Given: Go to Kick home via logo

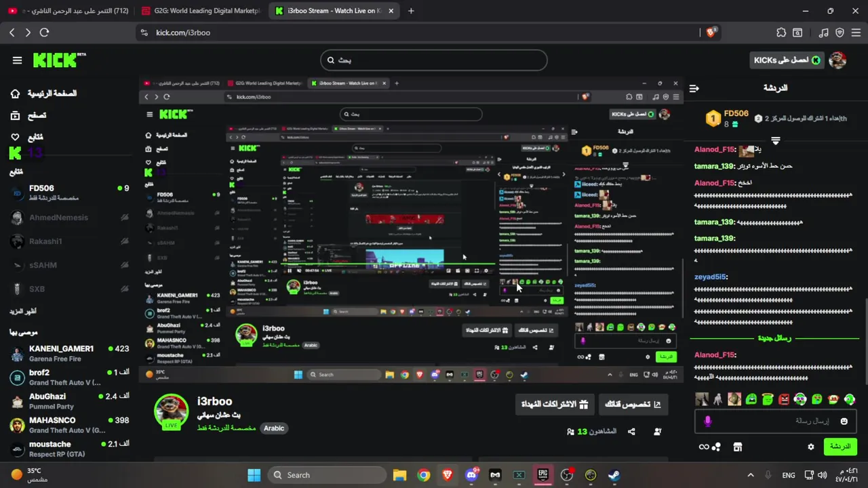Looking at the screenshot, I should (59, 60).
